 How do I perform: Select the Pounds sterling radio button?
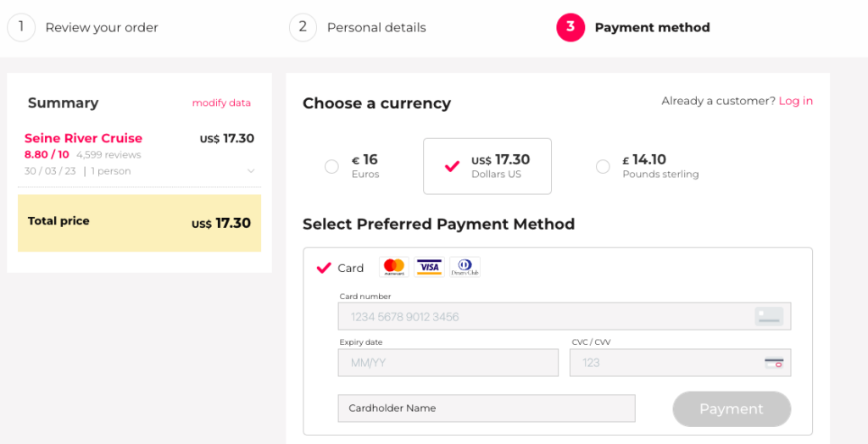[x=603, y=167]
